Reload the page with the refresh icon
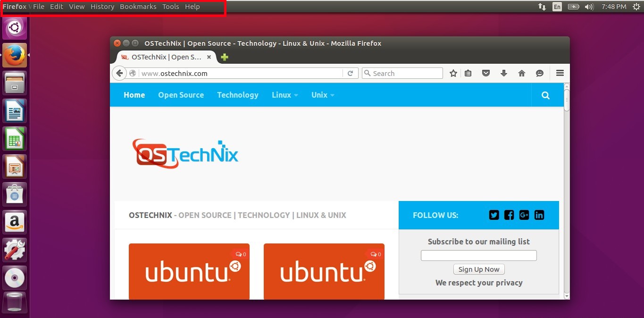Screen dimensions: 644x318 click(350, 73)
